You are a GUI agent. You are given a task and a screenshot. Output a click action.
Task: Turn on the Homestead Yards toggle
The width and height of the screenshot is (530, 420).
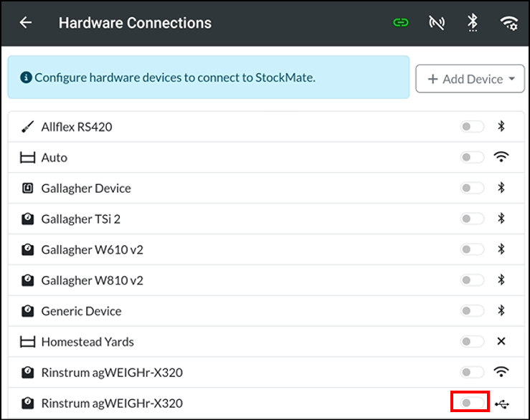(x=472, y=341)
